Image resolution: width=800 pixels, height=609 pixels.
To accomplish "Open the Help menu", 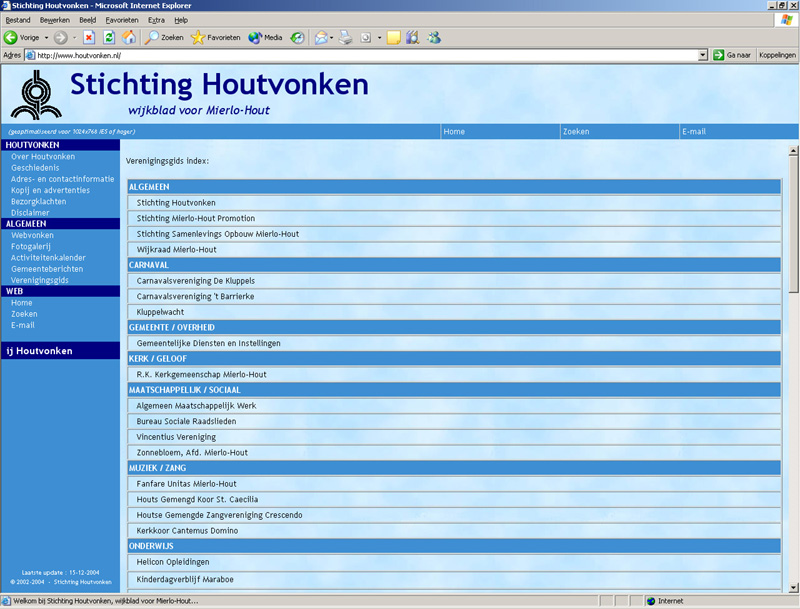I will 181,20.
